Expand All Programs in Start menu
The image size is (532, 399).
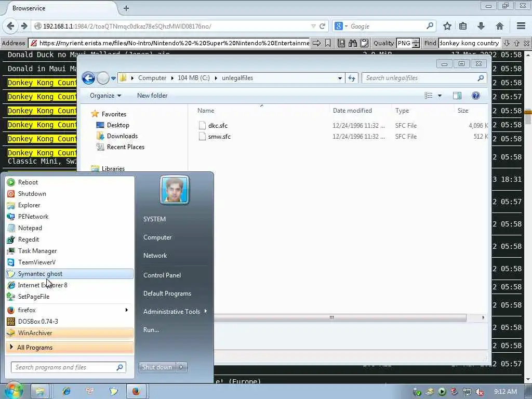pyautogui.click(x=70, y=348)
